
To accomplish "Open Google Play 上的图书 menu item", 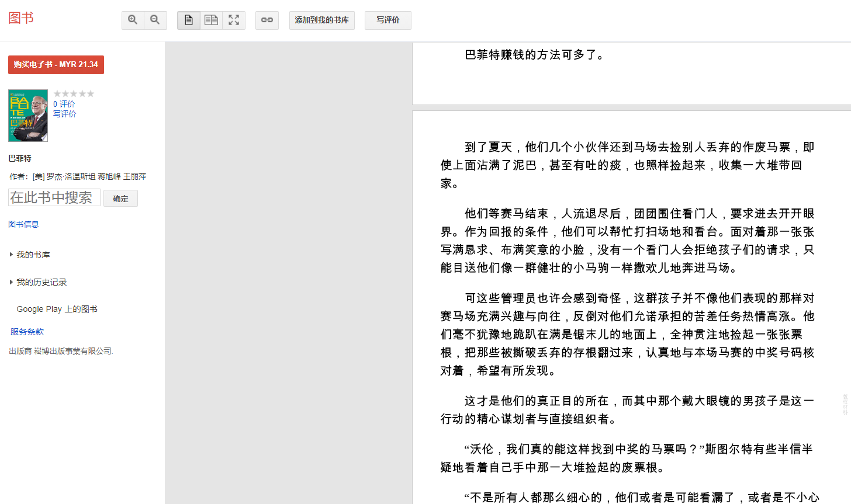I will tap(57, 309).
